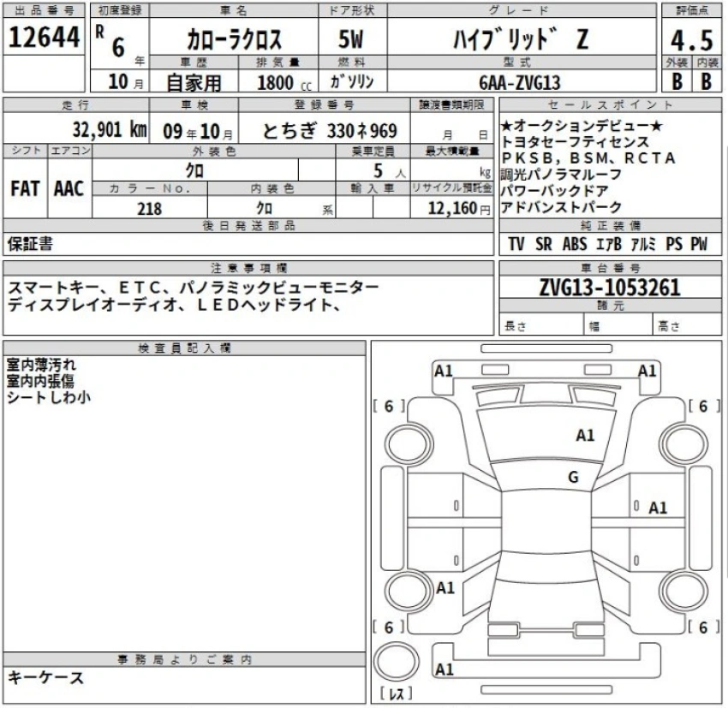Viewport: 728px width, 708px height.
Task: Click the exterior color value クロ under 外装色
Action: (194, 170)
